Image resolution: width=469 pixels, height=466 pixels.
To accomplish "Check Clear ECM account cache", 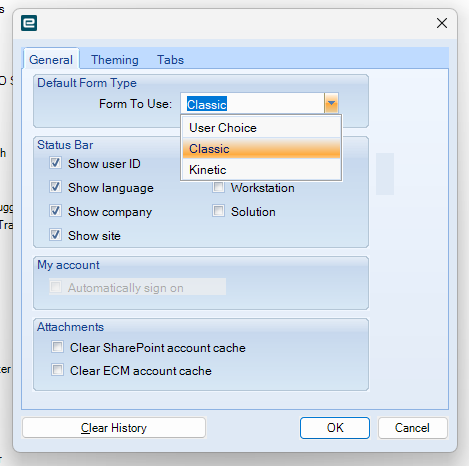I will [x=57, y=370].
